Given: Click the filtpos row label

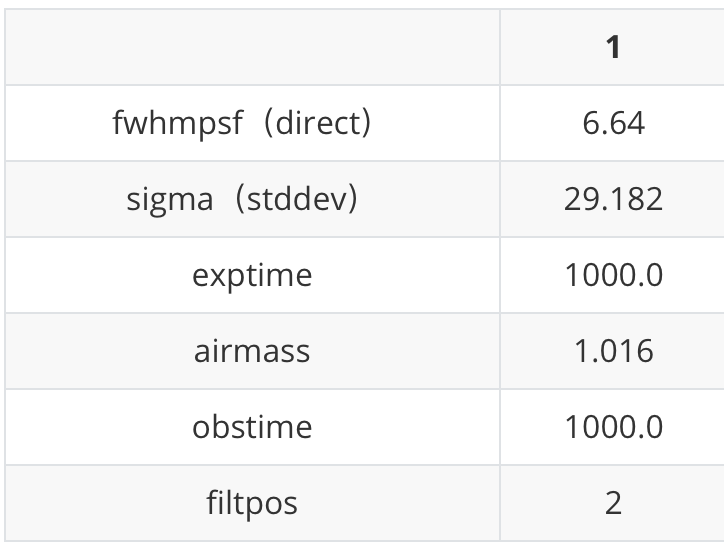Looking at the screenshot, I should tap(252, 502).
